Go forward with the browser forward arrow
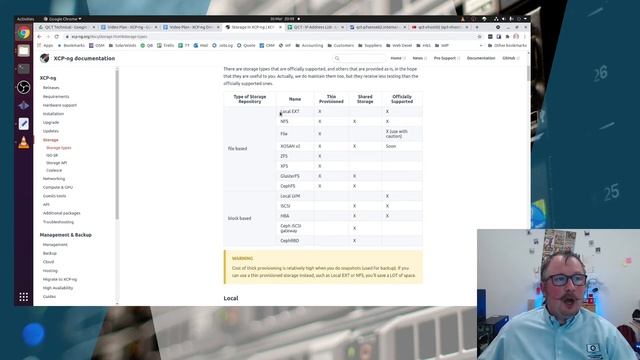The image size is (640, 360). click(x=48, y=37)
